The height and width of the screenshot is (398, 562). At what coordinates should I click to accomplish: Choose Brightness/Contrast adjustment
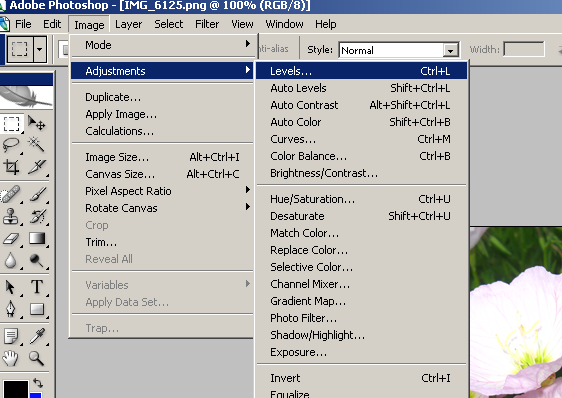[361, 173]
